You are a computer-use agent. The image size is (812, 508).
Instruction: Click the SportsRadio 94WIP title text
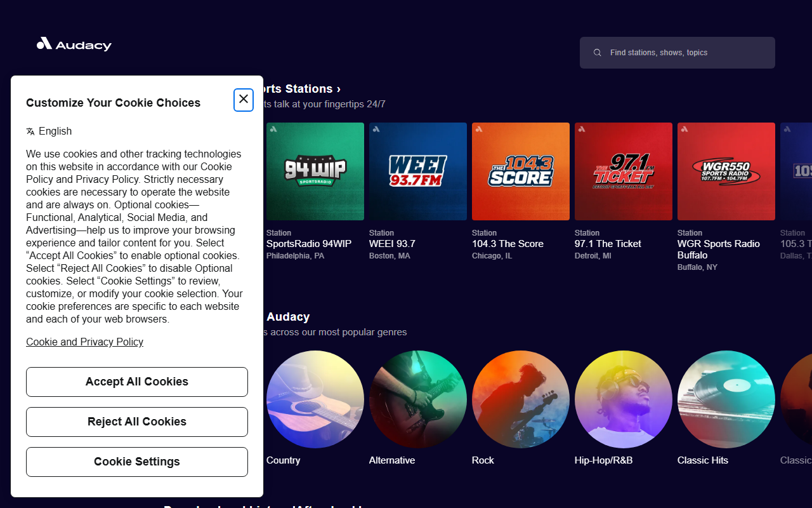click(309, 244)
